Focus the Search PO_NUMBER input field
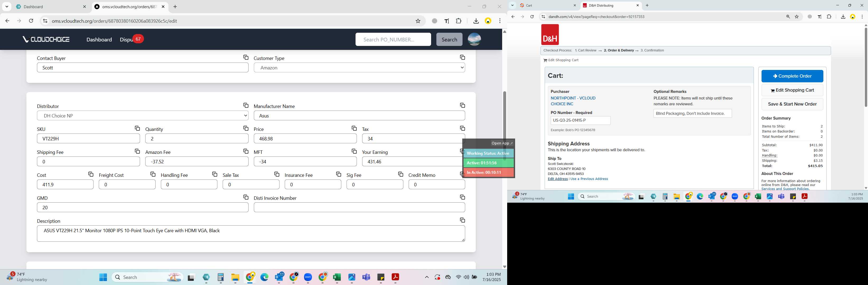This screenshot has height=285, width=868. point(393,39)
